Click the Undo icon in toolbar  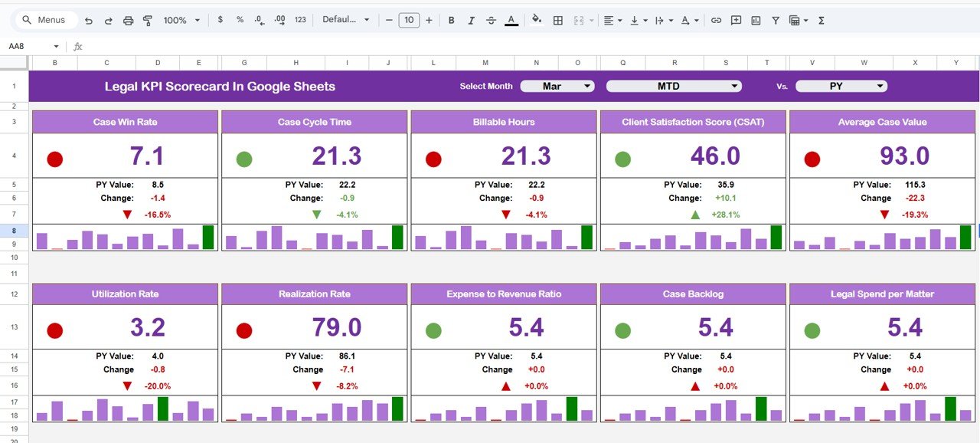pyautogui.click(x=89, y=20)
